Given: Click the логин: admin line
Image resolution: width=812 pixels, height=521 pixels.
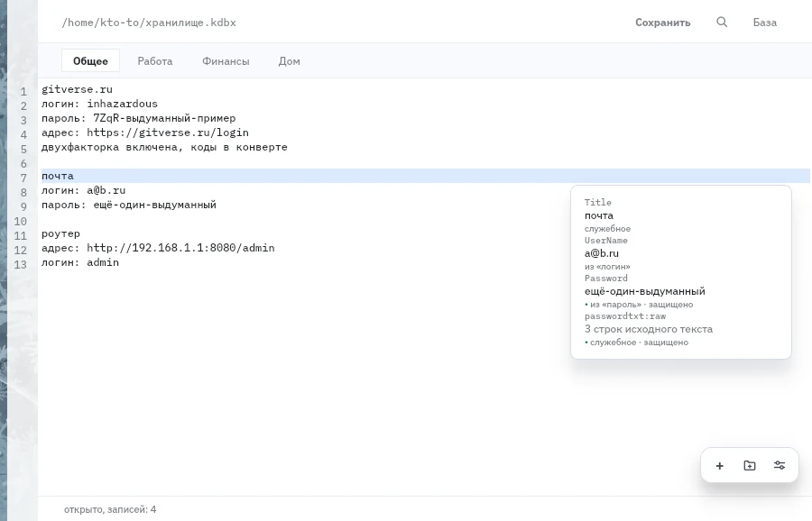Looking at the screenshot, I should (80, 263).
